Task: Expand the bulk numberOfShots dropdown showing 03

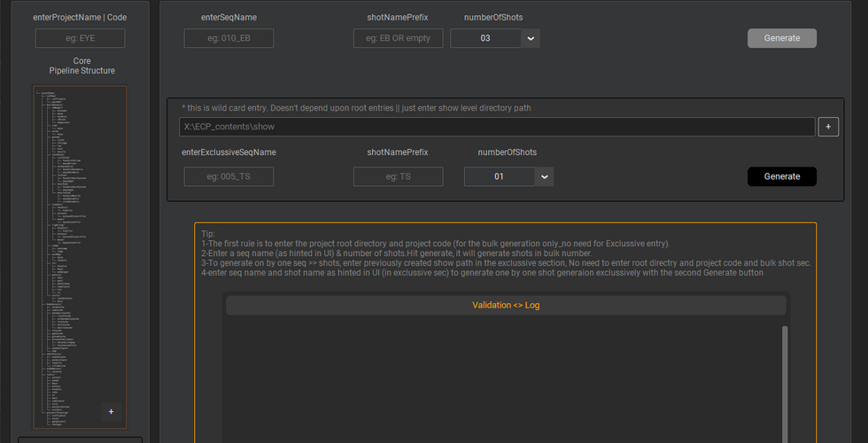Action: pos(530,38)
